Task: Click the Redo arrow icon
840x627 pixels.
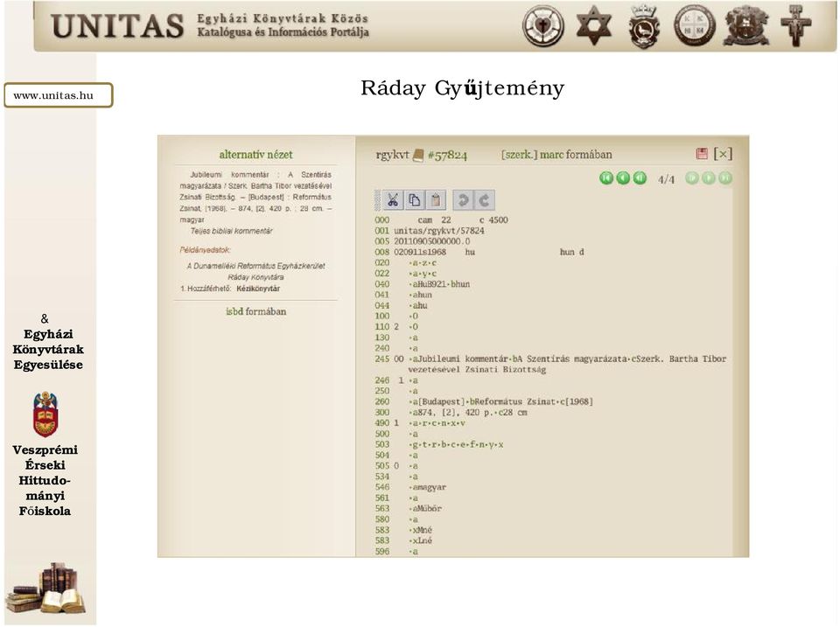Action: (484, 199)
